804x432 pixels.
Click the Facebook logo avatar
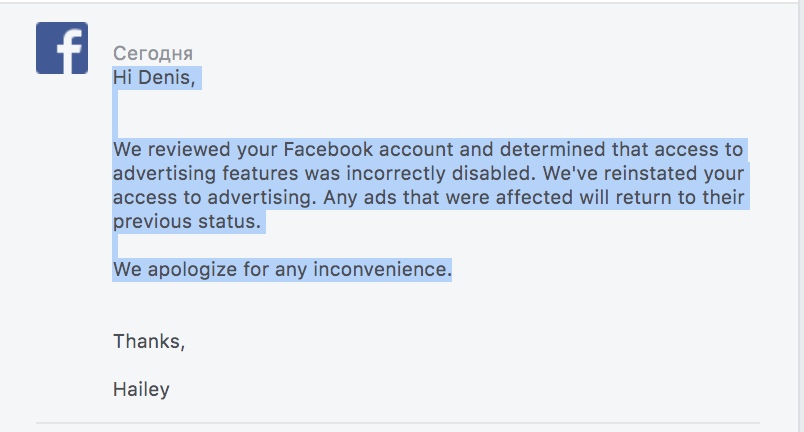pos(62,48)
